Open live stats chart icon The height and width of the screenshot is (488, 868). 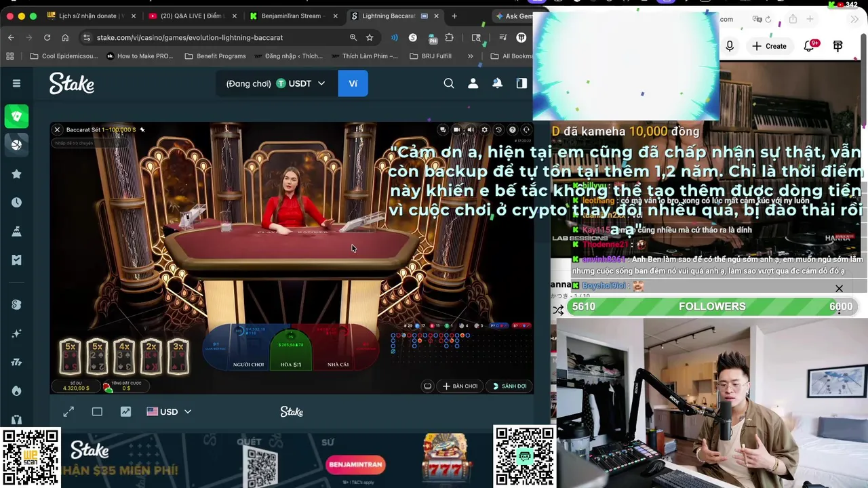click(x=125, y=411)
